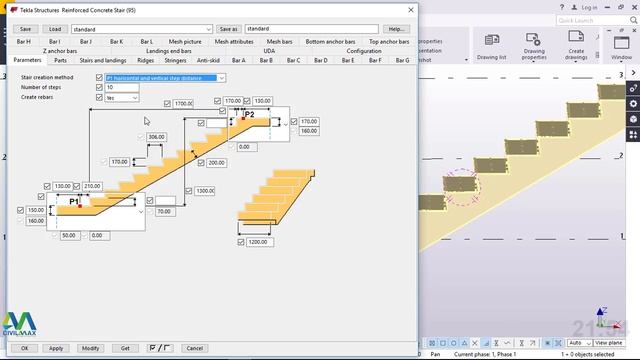640x360 pixels.
Task: Switch to the Parts tab
Action: [60, 60]
